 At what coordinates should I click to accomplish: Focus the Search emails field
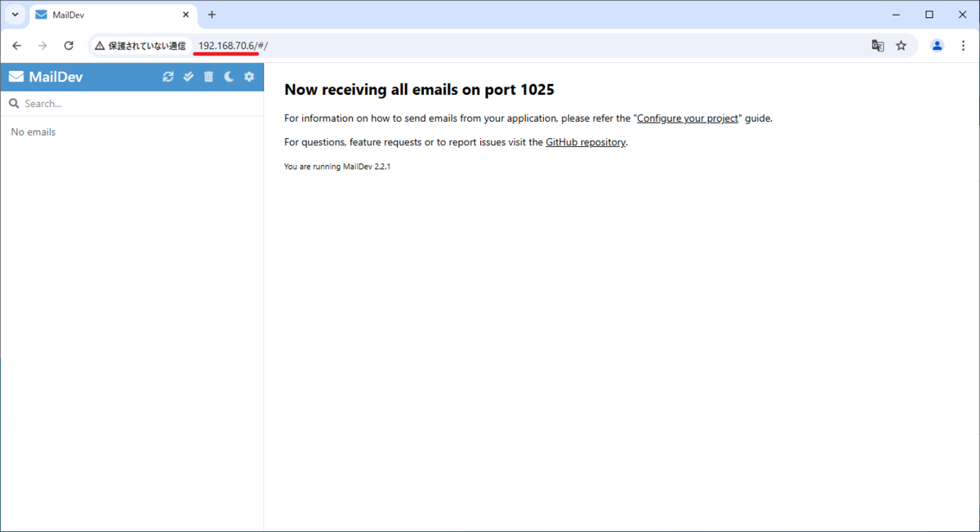point(131,104)
